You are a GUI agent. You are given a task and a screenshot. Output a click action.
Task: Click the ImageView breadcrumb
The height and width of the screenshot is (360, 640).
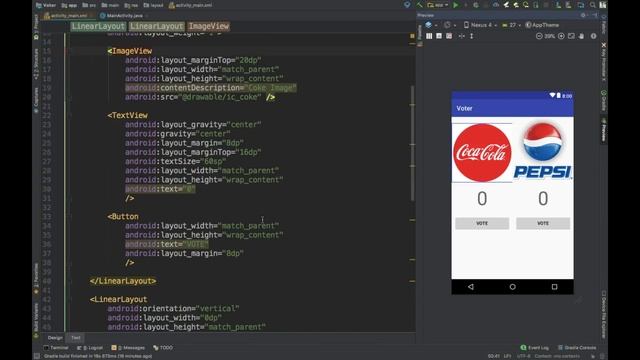(209, 26)
